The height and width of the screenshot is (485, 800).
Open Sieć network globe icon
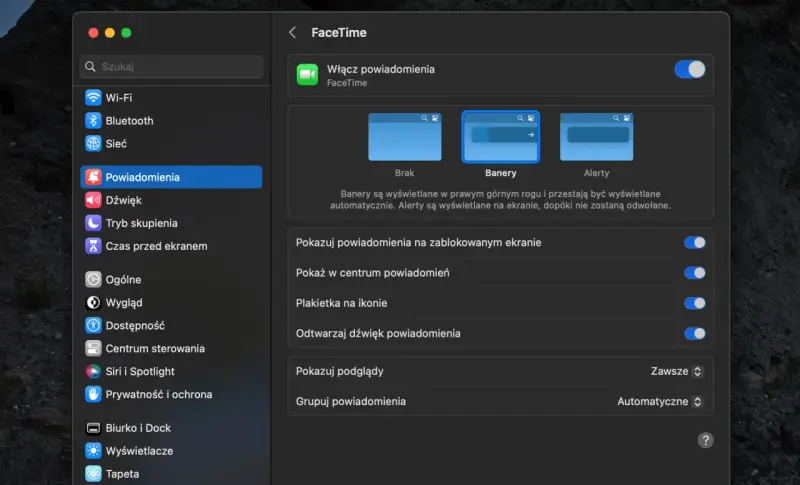click(x=93, y=143)
